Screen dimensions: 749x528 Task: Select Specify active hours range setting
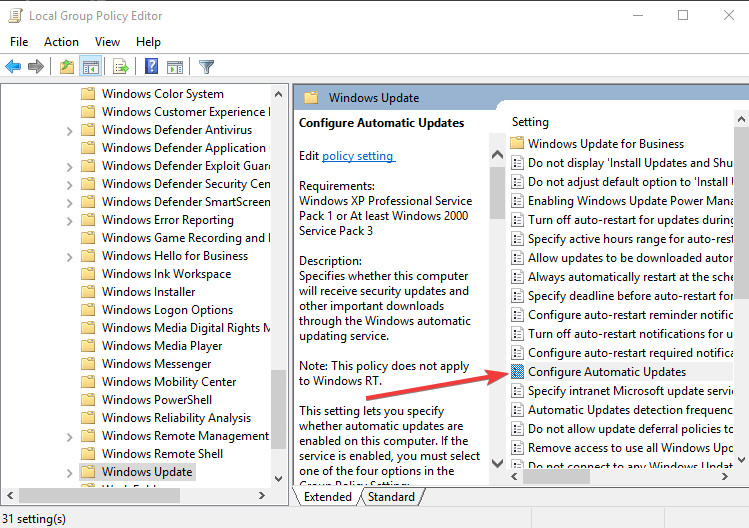pos(630,239)
